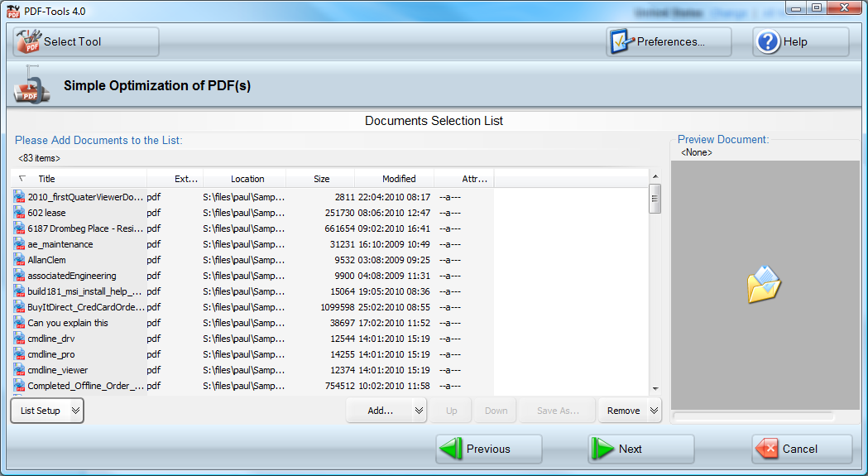Go to Previous step
This screenshot has height=476, width=868.
(x=489, y=449)
